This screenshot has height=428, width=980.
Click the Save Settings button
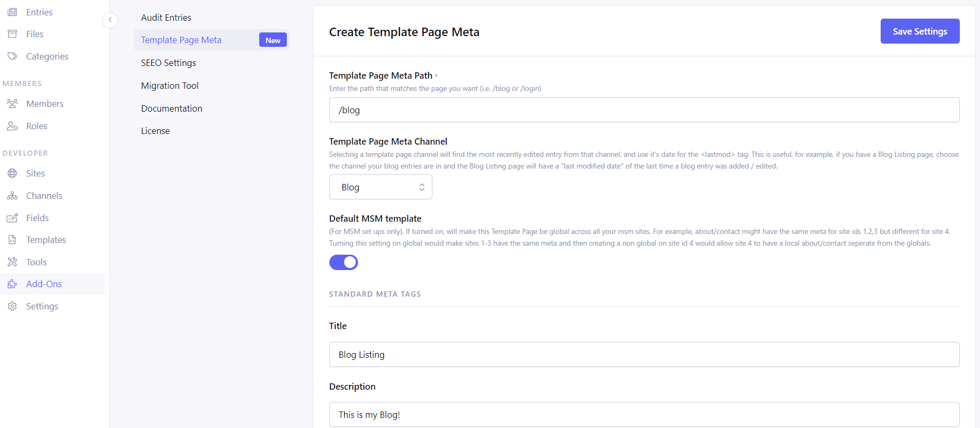(920, 31)
